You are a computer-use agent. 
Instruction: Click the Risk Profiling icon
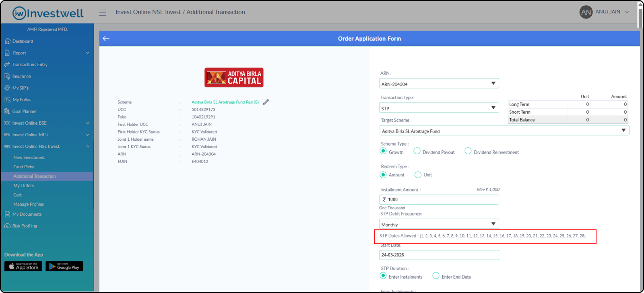(7, 226)
